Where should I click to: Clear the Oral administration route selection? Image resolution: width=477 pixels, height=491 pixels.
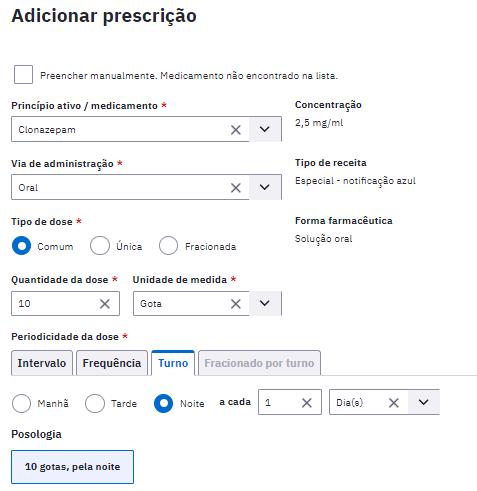pos(236,188)
